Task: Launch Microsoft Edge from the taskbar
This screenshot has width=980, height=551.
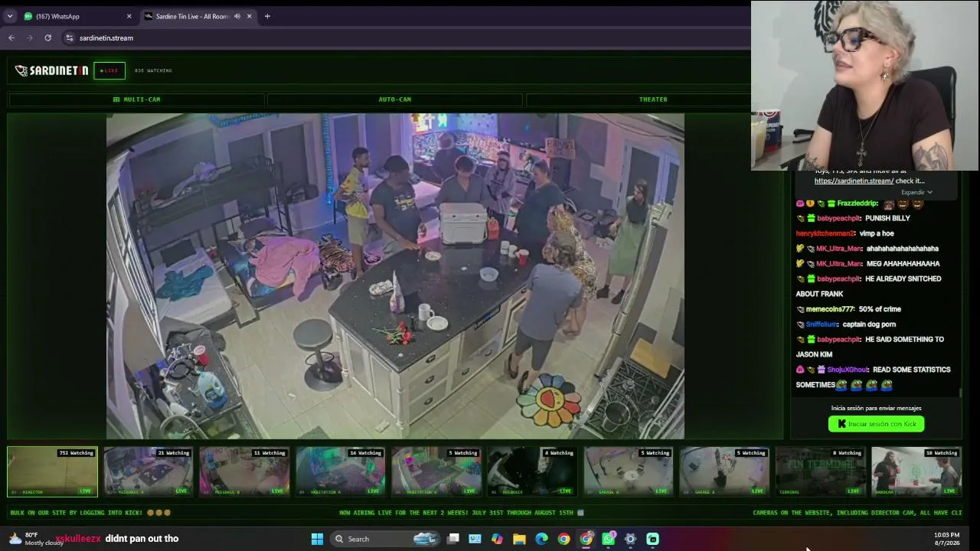Action: (542, 539)
